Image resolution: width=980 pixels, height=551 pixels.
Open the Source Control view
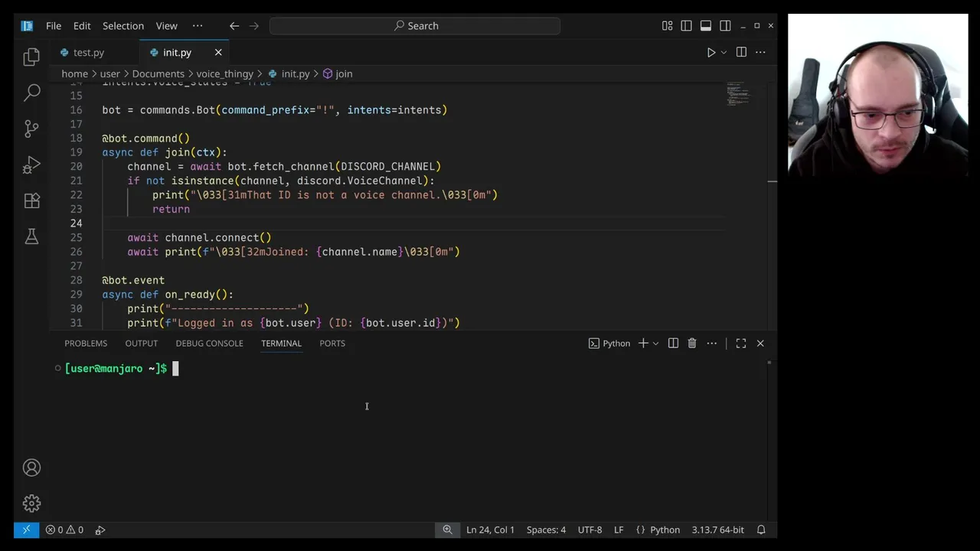[31, 129]
